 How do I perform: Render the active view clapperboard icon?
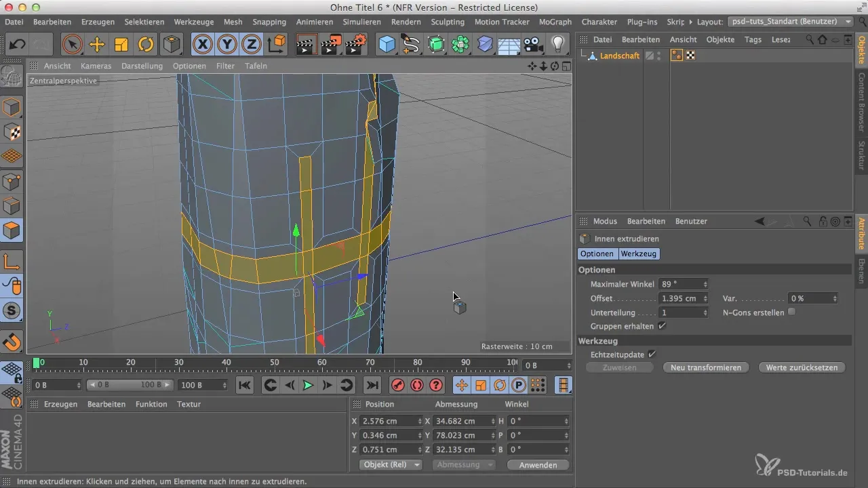tap(307, 45)
